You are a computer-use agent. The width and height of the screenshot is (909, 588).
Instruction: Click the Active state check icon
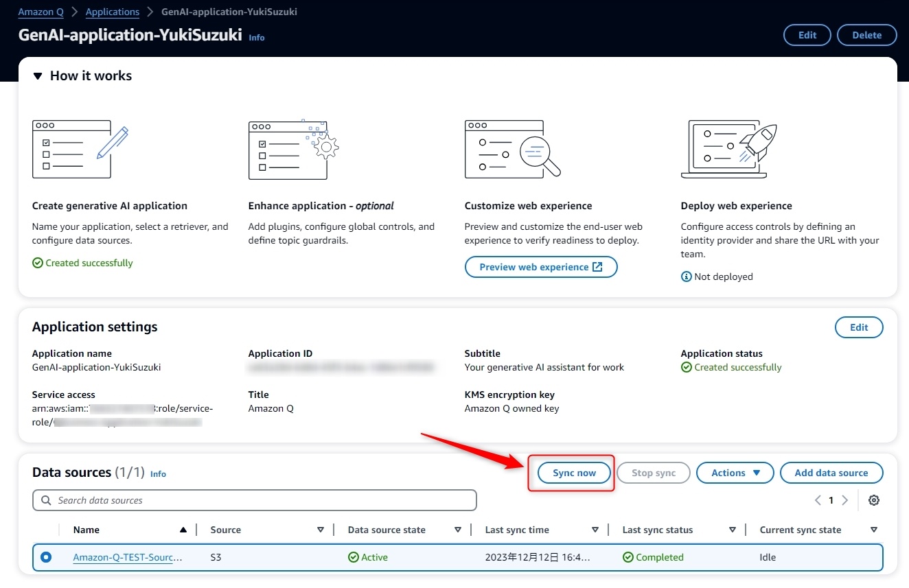click(353, 557)
